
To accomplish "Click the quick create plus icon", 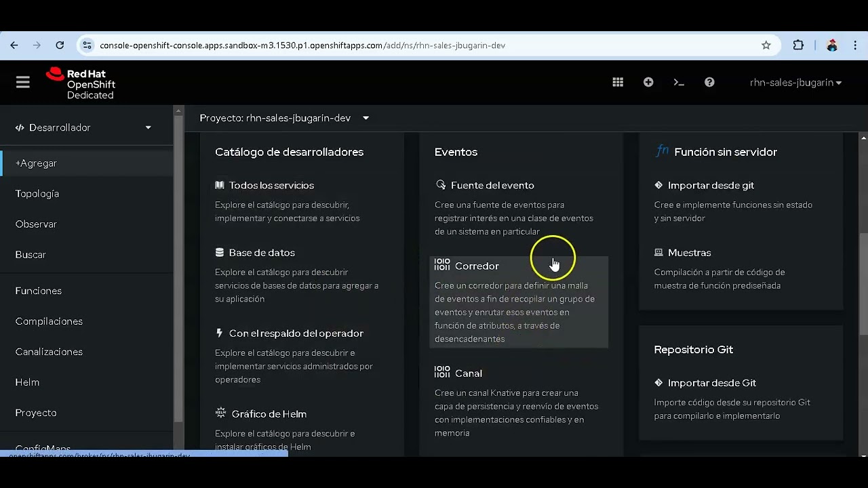I will click(648, 82).
